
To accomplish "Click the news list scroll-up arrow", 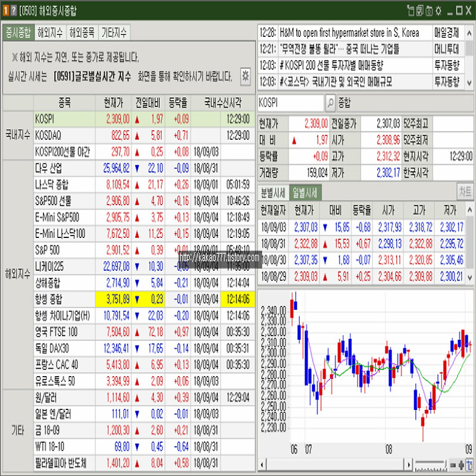I will 469,33.
